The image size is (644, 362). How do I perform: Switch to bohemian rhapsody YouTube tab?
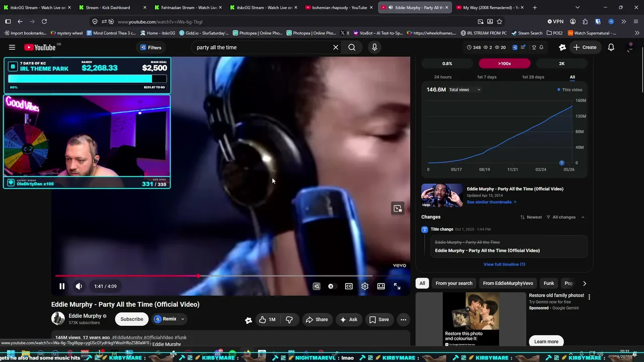click(x=339, y=8)
